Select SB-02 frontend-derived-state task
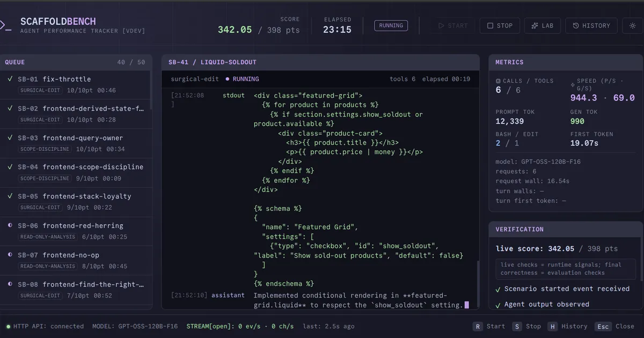The height and width of the screenshot is (338, 644). coord(76,113)
